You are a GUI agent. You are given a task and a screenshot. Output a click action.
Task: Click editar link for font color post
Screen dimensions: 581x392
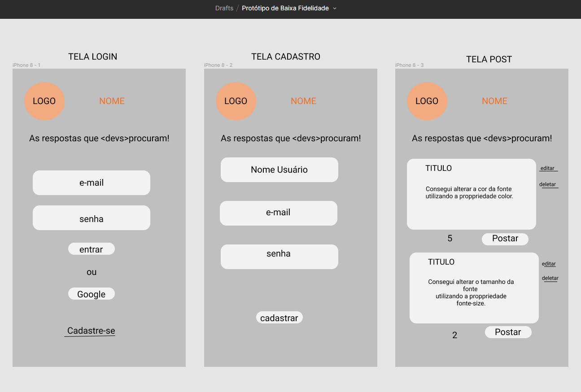click(x=548, y=169)
